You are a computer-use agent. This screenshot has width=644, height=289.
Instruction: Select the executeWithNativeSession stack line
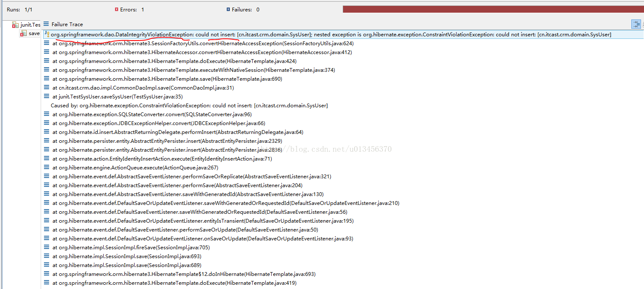click(194, 70)
